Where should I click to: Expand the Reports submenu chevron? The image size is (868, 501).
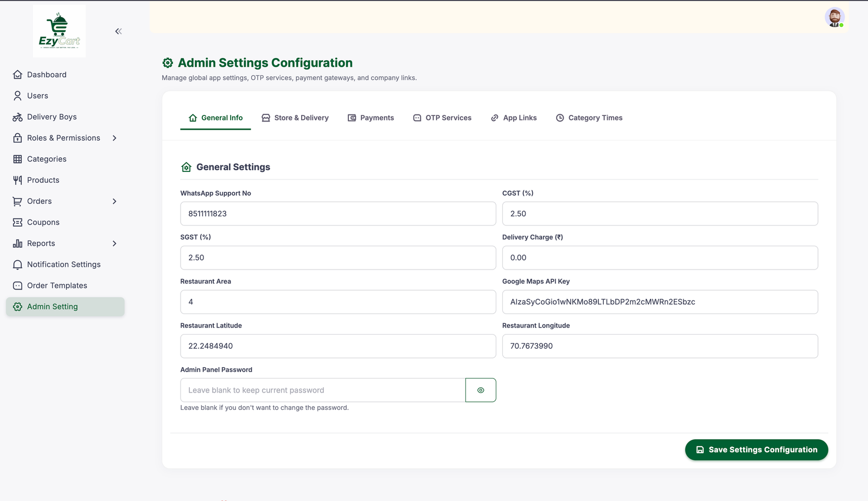[x=114, y=244]
